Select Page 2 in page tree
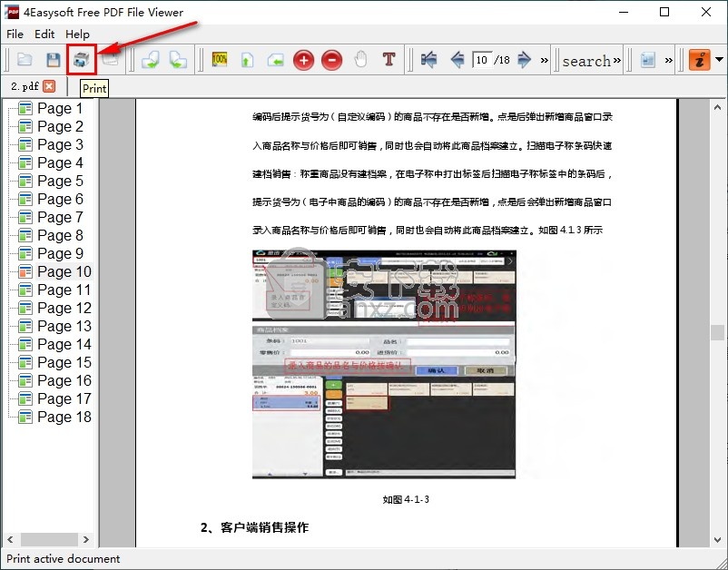The width and height of the screenshot is (728, 570). [60, 126]
